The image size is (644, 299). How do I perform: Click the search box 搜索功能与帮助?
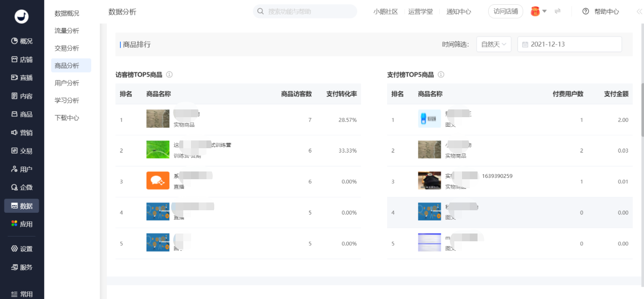[305, 11]
